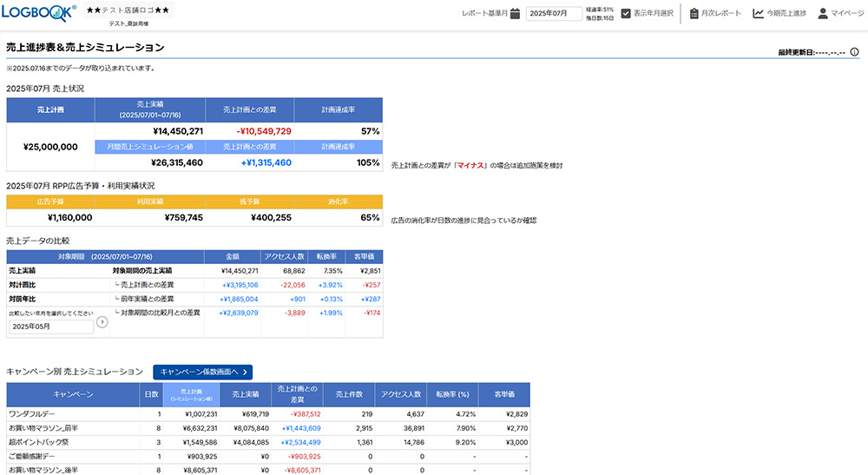The height and width of the screenshot is (475, 868).
Task: Toggle the 表示年月選択 checkbox
Action: pyautogui.click(x=626, y=13)
